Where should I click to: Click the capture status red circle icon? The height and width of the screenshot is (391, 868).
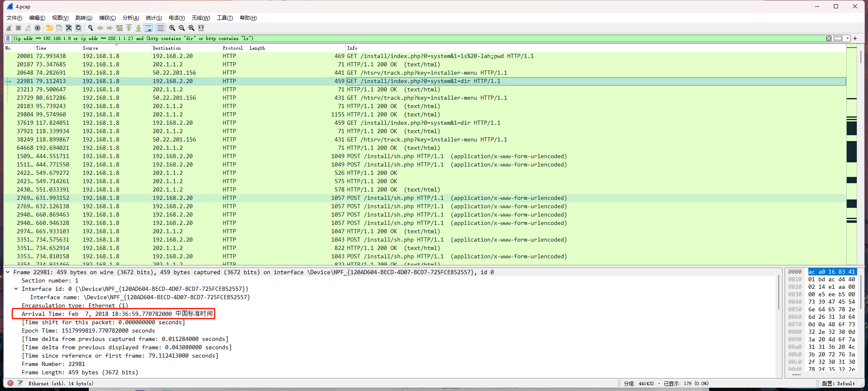[x=10, y=383]
